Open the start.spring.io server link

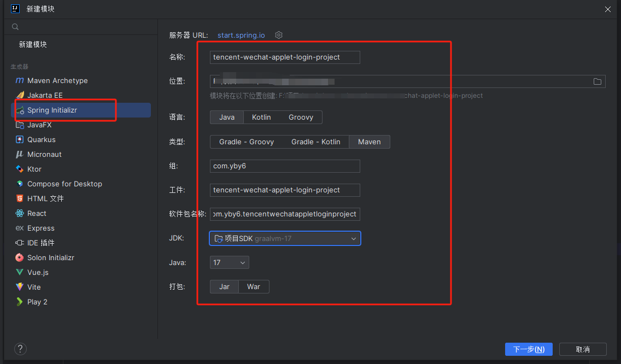(x=241, y=35)
